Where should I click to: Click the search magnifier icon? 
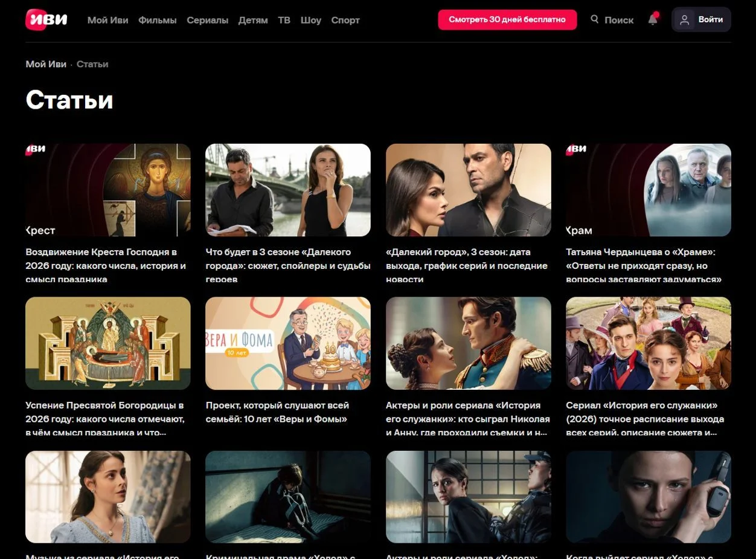(x=595, y=19)
